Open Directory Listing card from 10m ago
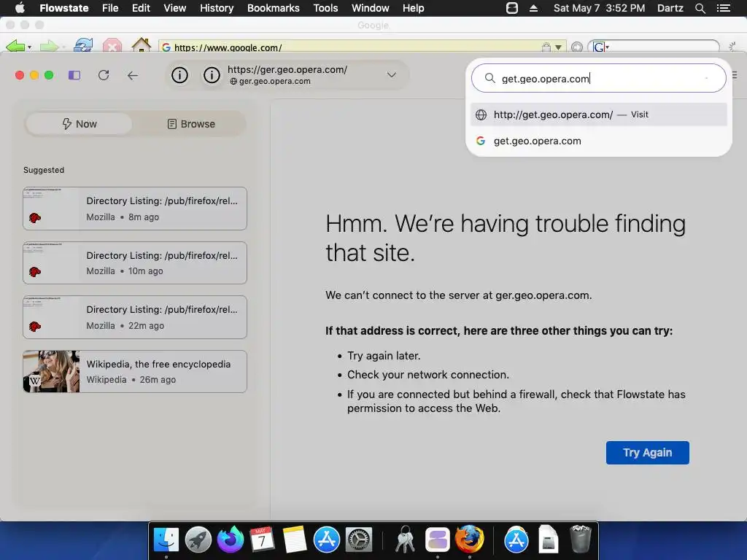This screenshot has height=560, width=747. coord(135,262)
